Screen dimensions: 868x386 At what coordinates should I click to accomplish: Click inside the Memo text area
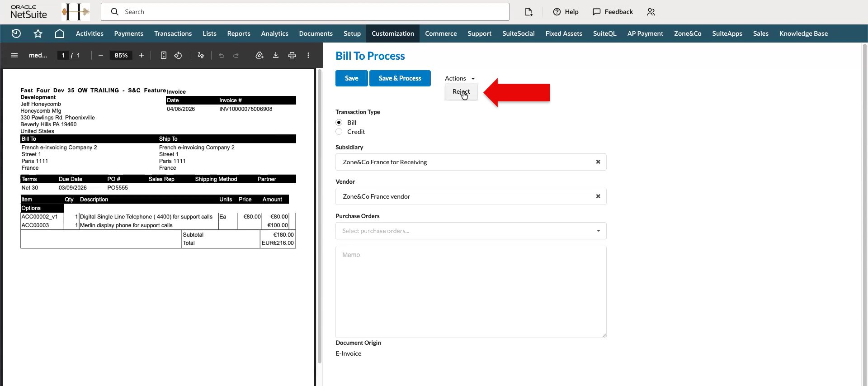tap(471, 292)
